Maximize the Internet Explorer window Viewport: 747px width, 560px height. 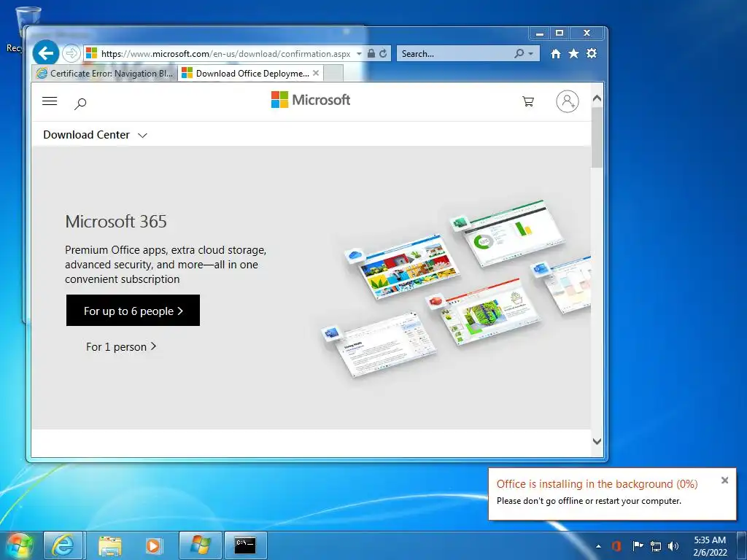point(560,34)
